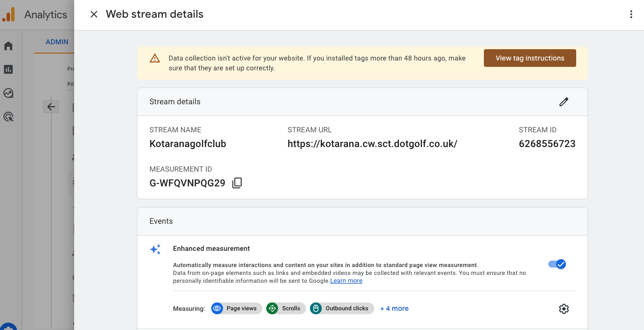Click the Events section header
Image resolution: width=644 pixels, height=330 pixels.
[363, 221]
